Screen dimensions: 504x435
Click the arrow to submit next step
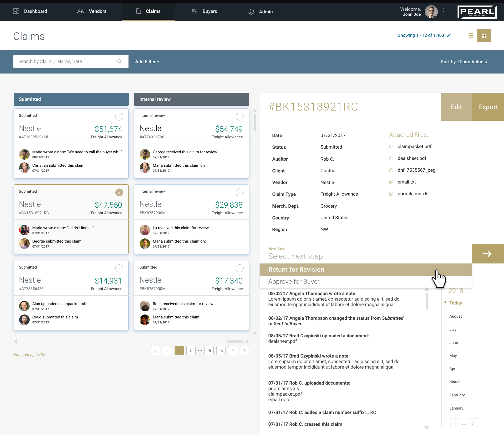pyautogui.click(x=487, y=254)
